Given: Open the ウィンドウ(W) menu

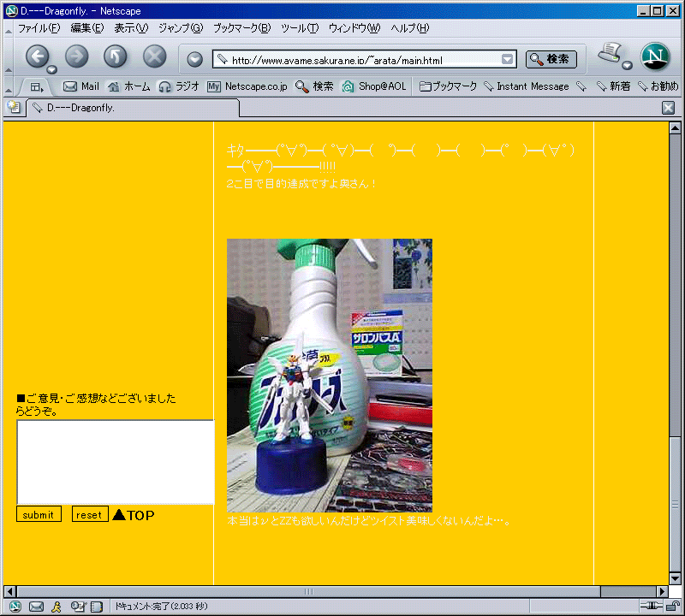Looking at the screenshot, I should click(x=354, y=28).
